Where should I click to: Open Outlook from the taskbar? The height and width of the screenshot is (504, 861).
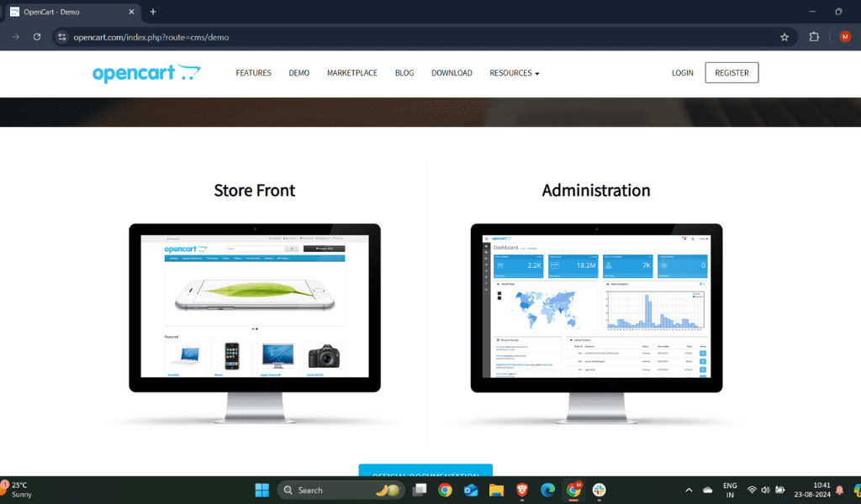point(471,490)
